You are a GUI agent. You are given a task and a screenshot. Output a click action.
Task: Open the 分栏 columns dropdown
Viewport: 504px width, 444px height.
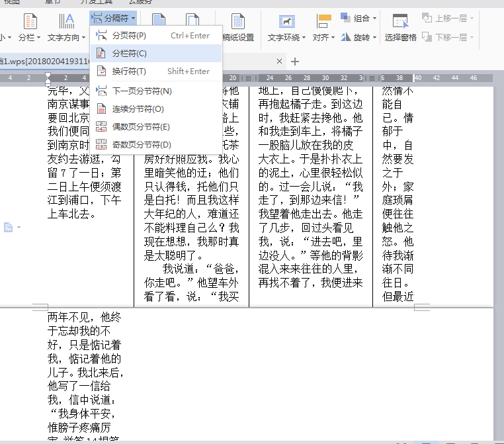(x=30, y=38)
